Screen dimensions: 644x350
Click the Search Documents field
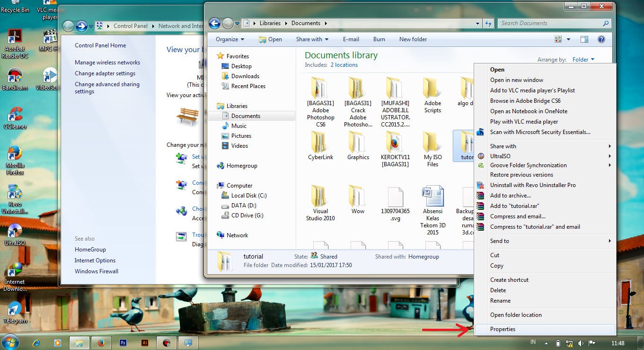[549, 23]
